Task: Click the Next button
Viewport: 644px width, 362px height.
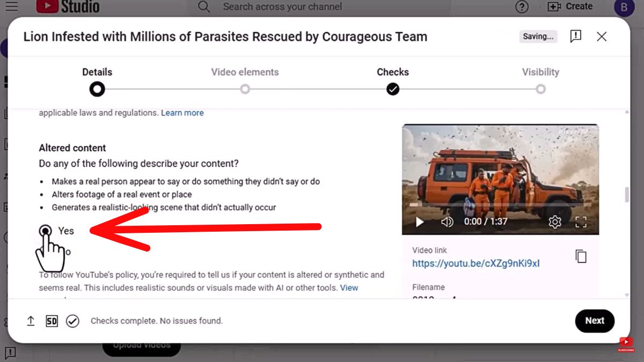Action: [x=595, y=321]
